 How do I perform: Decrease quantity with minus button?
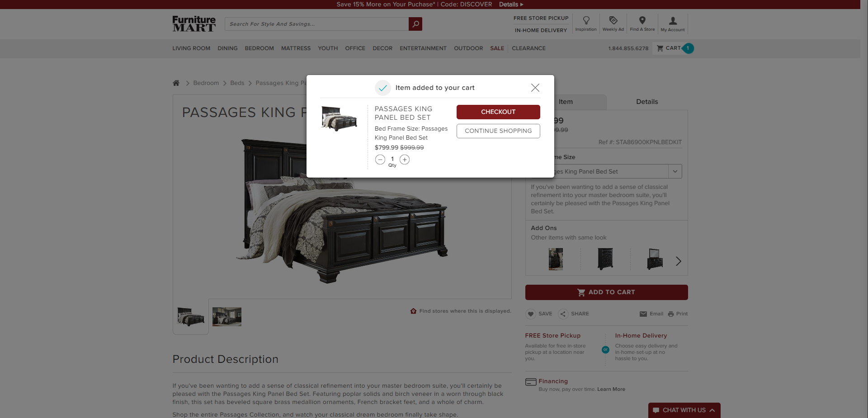pos(380,160)
